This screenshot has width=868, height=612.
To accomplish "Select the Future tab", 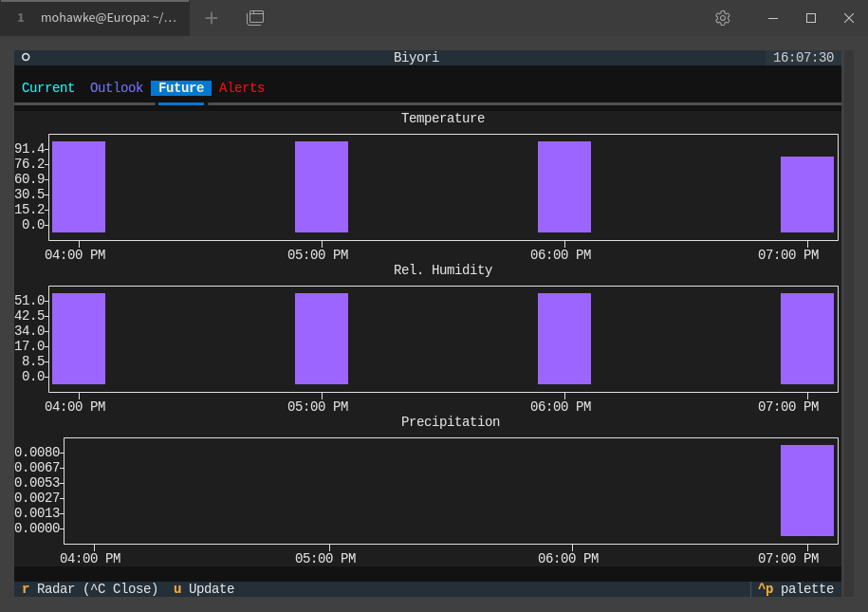I will pos(181,88).
